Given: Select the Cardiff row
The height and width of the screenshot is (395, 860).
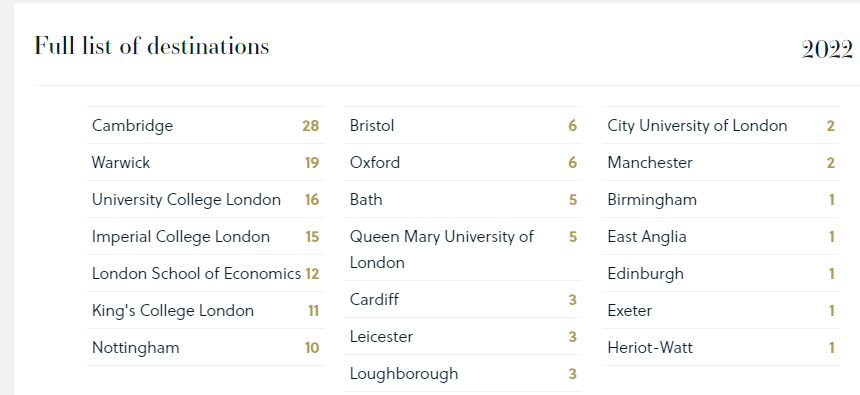Looking at the screenshot, I should coord(463,300).
